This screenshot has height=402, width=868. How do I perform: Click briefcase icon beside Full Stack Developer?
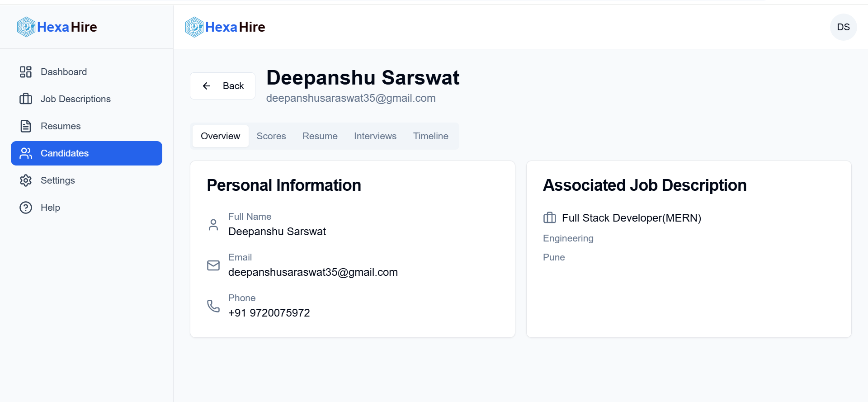coord(550,218)
